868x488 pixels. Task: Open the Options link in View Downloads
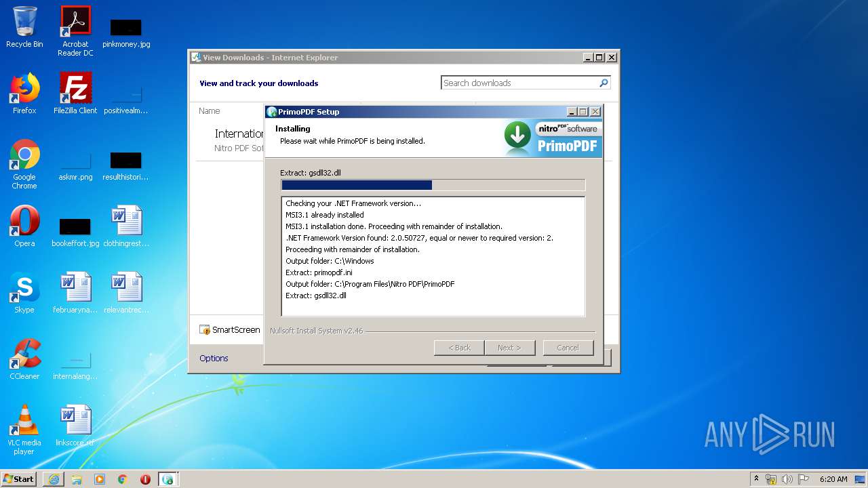(214, 358)
